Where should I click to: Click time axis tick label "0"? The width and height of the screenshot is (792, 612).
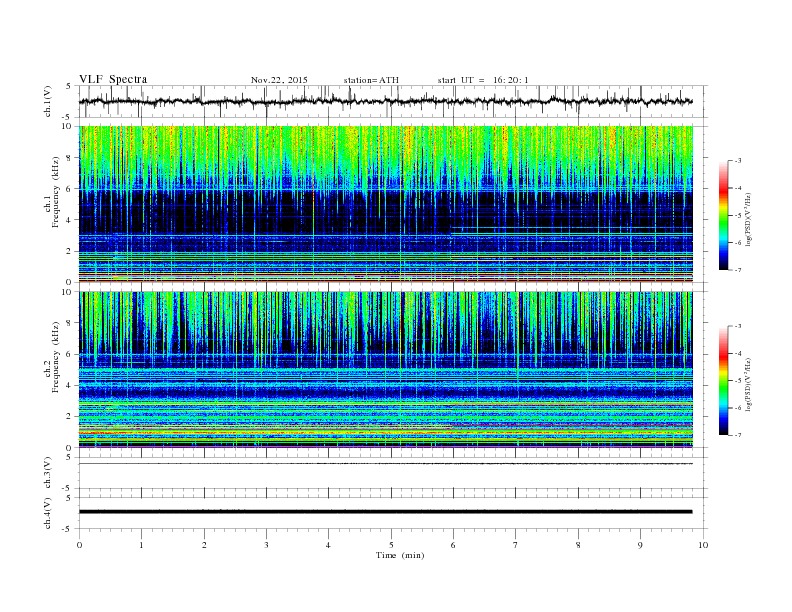pyautogui.click(x=79, y=545)
